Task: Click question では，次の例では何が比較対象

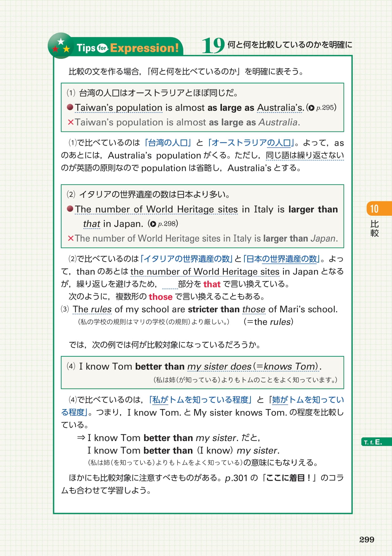Action: pos(165,345)
